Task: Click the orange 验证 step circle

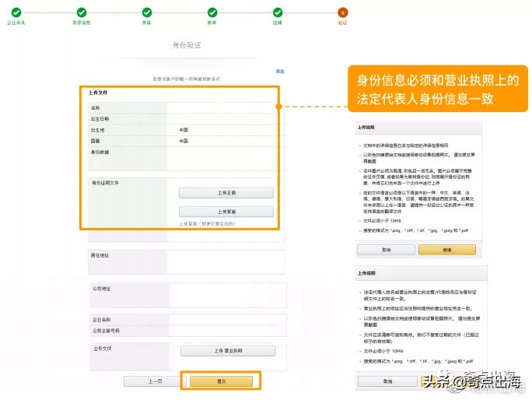Action: tap(343, 12)
